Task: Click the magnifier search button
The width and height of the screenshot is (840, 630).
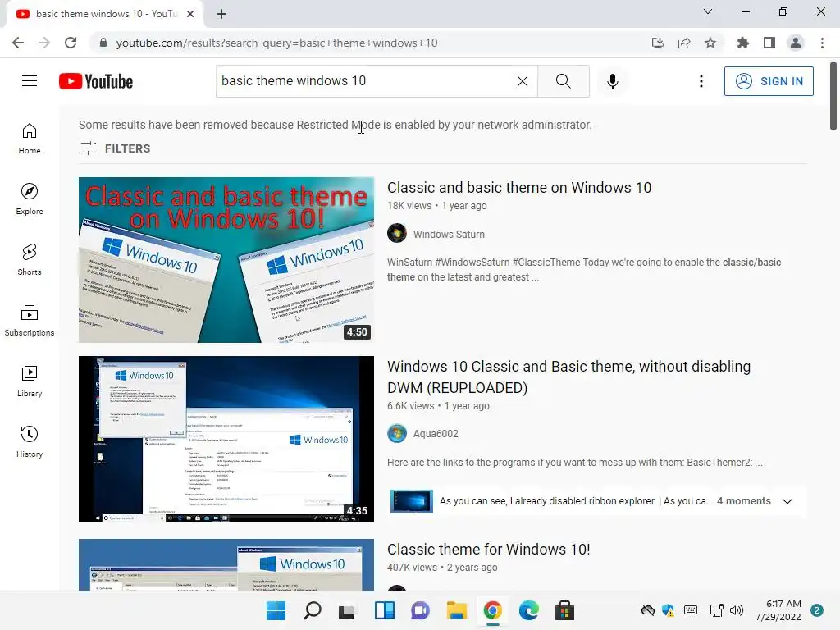Action: click(x=563, y=81)
